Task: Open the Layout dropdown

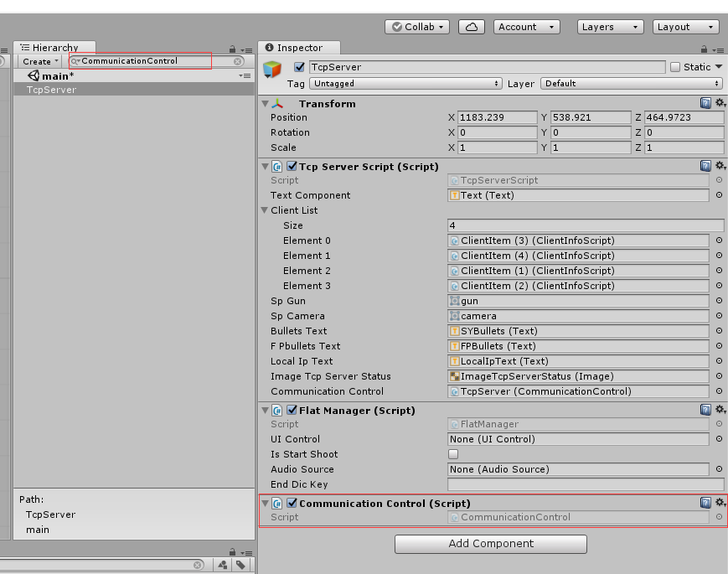Action: 685,27
